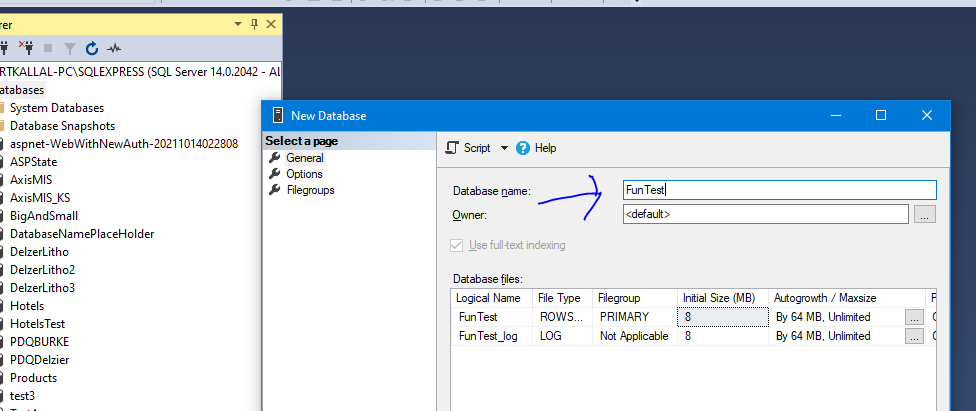Click the Help question mark icon
The image size is (976, 411).
(523, 148)
